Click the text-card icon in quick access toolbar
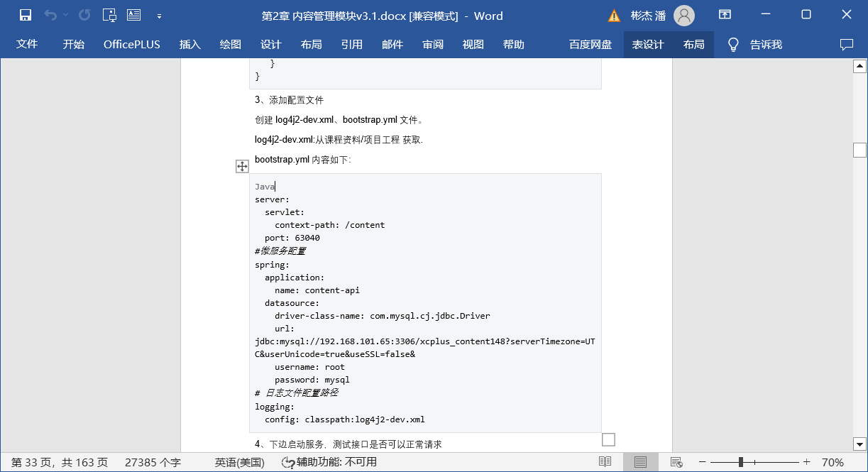This screenshot has width=868, height=472. pyautogui.click(x=133, y=15)
